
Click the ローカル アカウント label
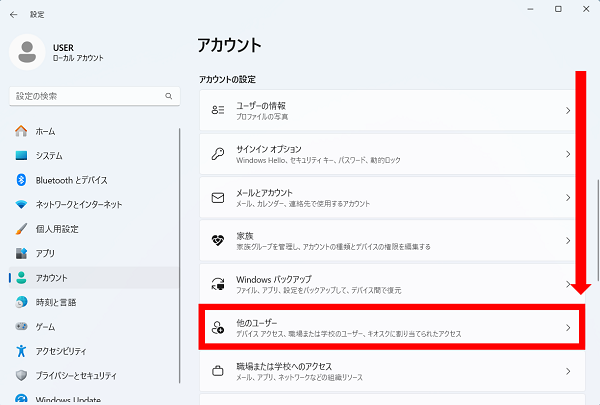pos(78,58)
